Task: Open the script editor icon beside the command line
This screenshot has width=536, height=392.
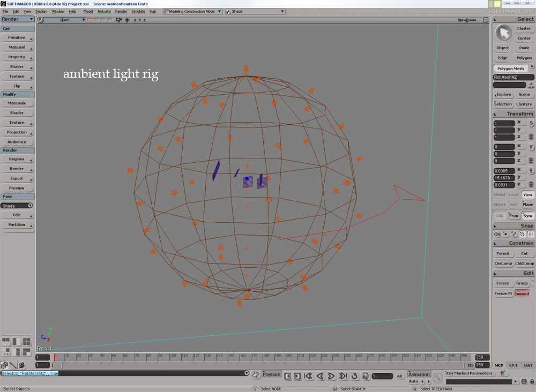Action: (255, 374)
